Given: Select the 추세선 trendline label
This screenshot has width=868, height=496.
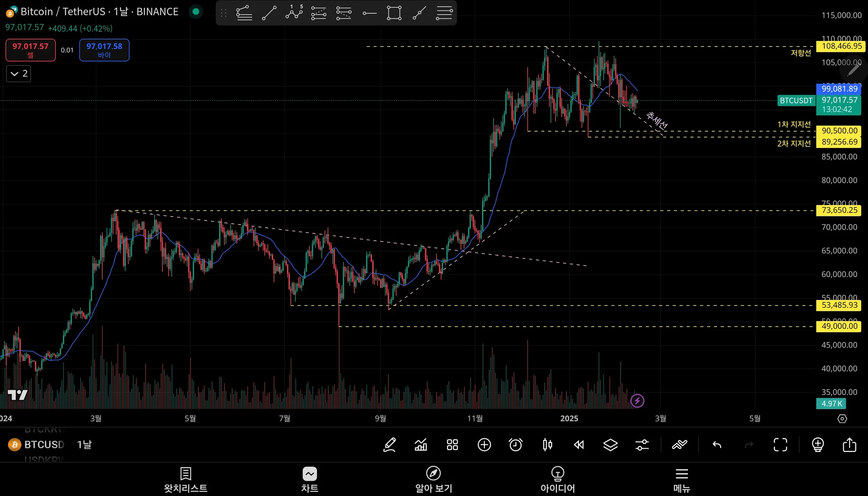Looking at the screenshot, I should tap(657, 120).
